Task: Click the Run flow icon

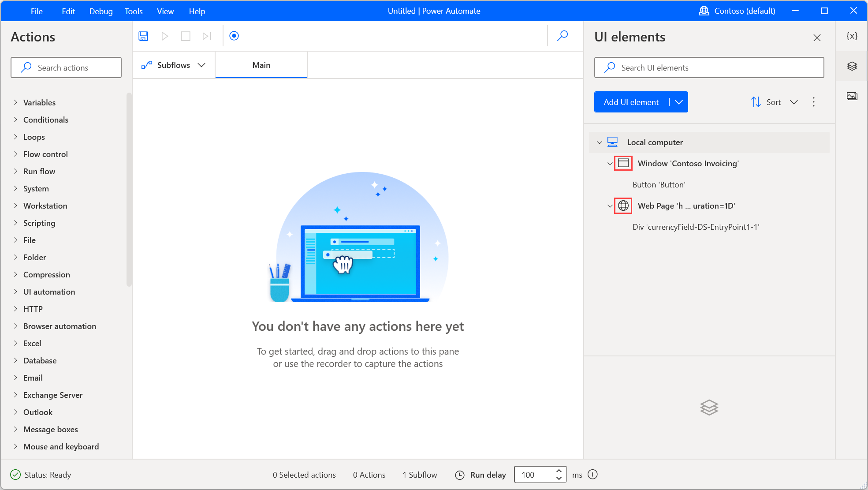Action: [165, 36]
